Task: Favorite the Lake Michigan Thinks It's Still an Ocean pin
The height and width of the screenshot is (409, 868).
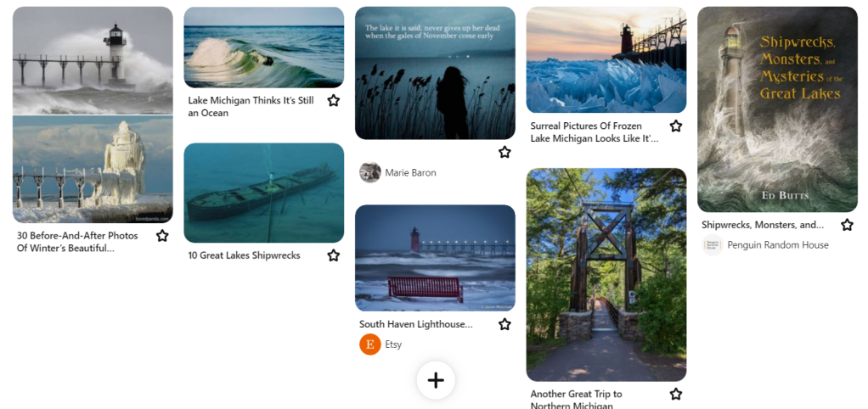Action: pos(334,101)
